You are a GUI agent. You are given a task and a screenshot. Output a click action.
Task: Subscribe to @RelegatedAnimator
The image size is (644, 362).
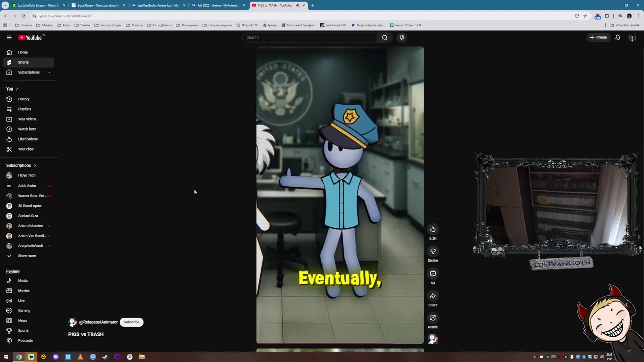[132, 322]
